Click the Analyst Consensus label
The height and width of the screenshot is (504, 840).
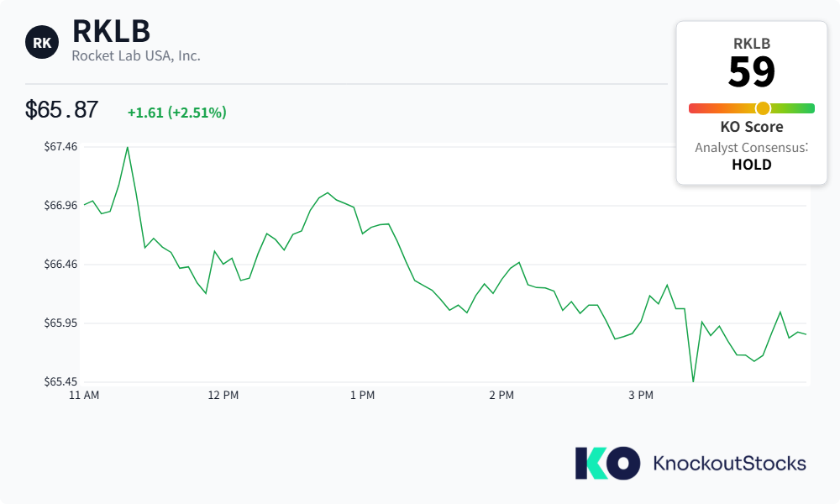751,147
